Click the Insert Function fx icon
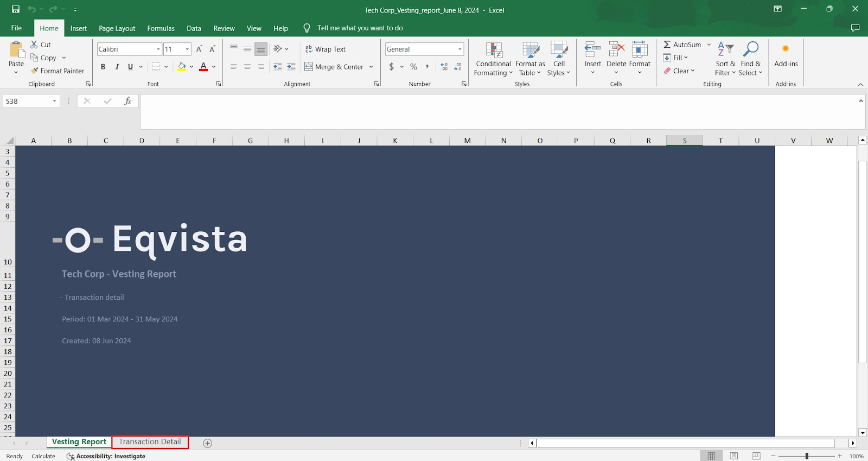 click(x=127, y=101)
